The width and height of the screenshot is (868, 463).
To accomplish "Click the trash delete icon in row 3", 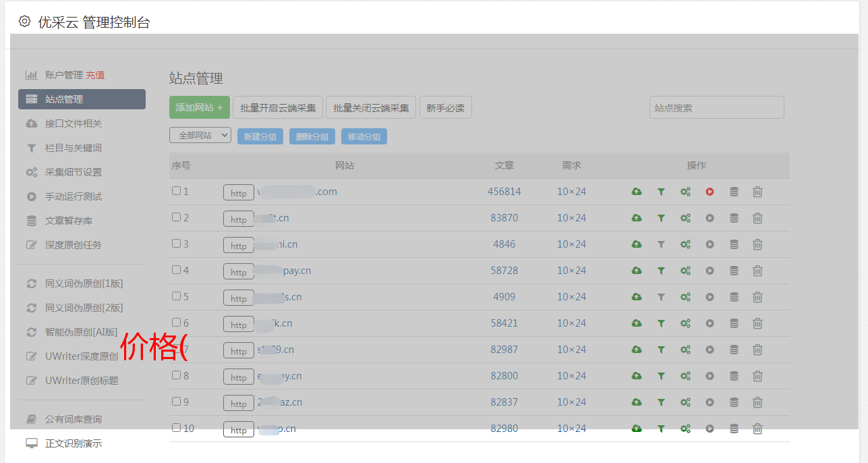I will coord(757,244).
